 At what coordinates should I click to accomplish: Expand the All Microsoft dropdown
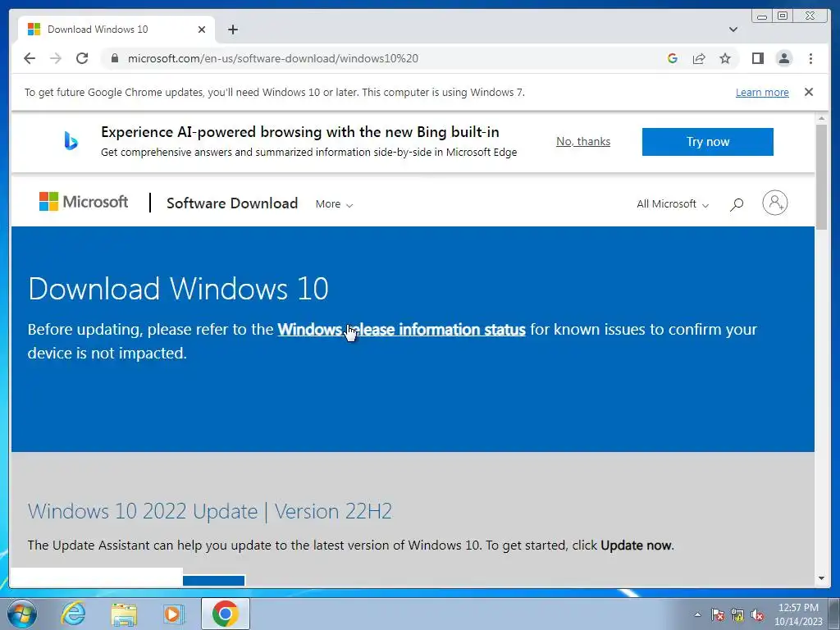tap(673, 204)
